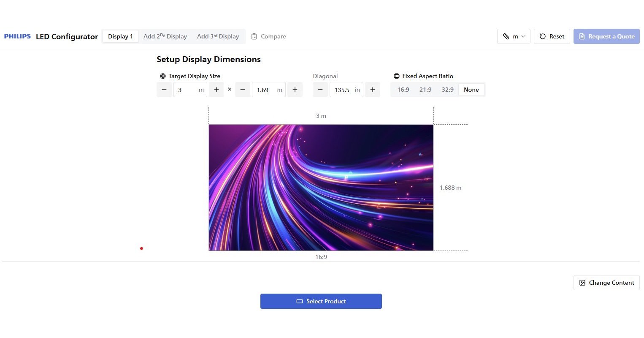Open Change Content for the display image
Screen dimensions: 644x338
[606, 283]
